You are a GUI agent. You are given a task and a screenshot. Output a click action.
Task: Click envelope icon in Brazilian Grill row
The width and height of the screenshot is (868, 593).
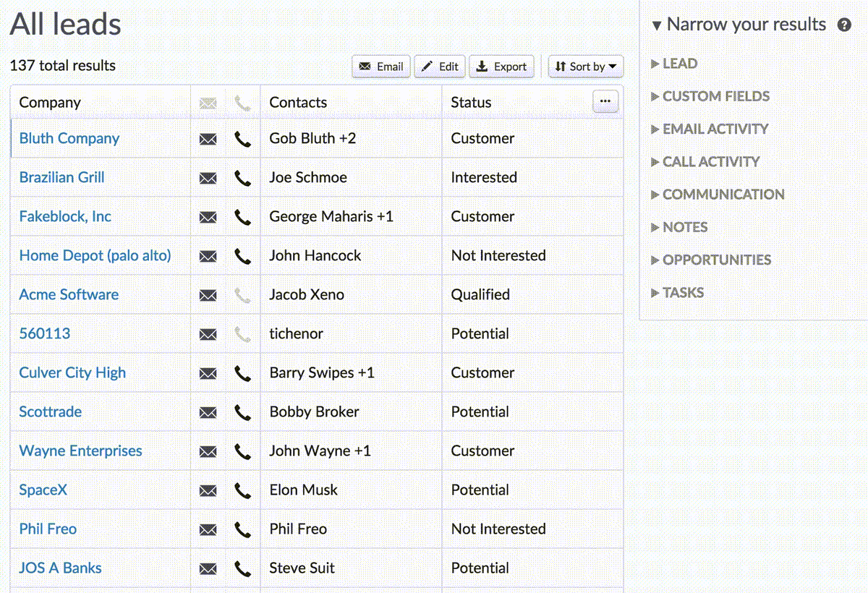pyautogui.click(x=208, y=178)
